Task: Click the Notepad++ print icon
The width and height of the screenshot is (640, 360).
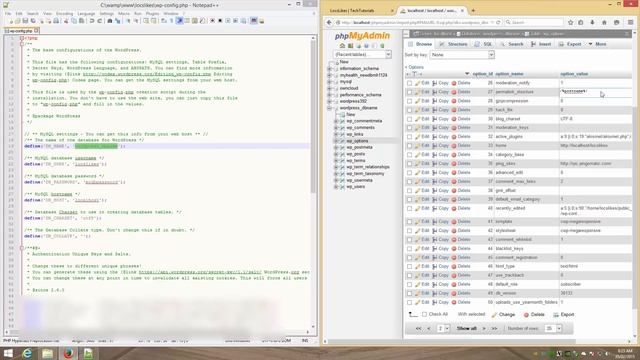Action: [x=56, y=21]
